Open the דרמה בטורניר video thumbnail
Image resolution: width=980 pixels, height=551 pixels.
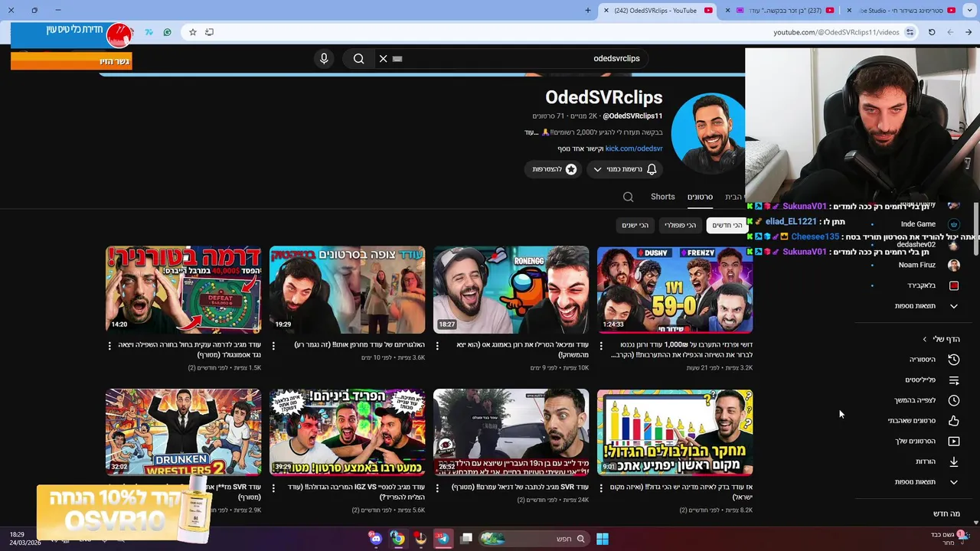pos(183,289)
